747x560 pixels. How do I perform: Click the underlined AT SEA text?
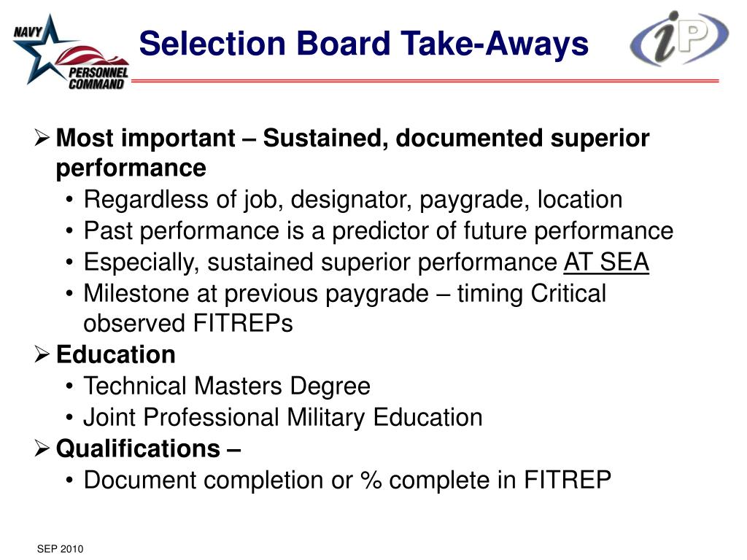coord(606,262)
